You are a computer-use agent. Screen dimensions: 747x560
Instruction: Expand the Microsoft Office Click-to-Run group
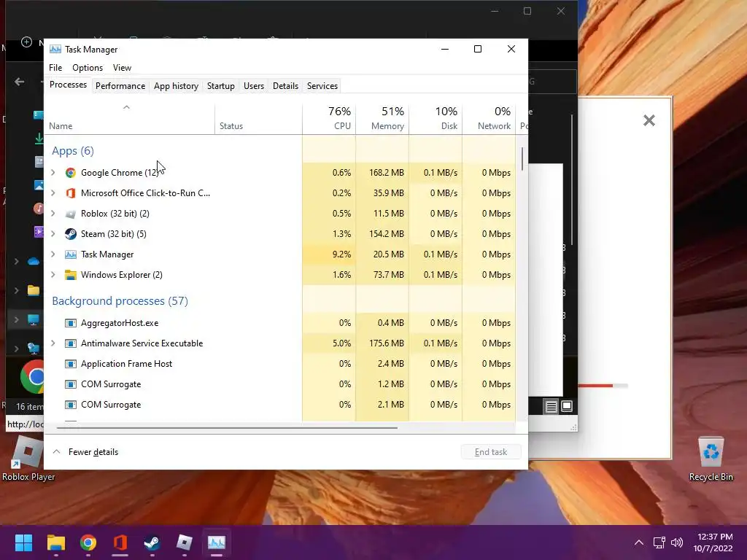tap(53, 193)
